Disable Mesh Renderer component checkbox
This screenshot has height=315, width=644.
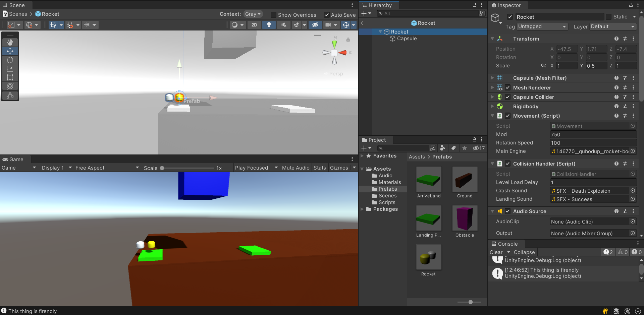508,87
